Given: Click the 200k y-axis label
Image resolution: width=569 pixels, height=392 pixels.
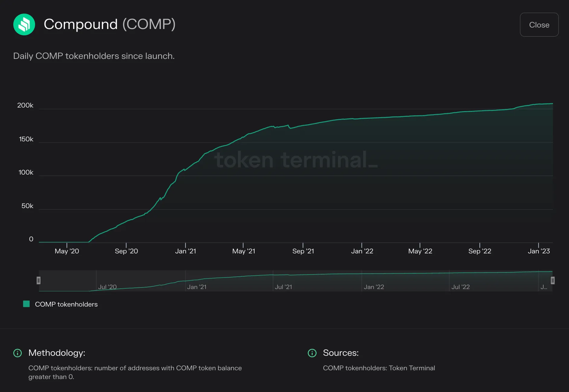Looking at the screenshot, I should tap(25, 105).
